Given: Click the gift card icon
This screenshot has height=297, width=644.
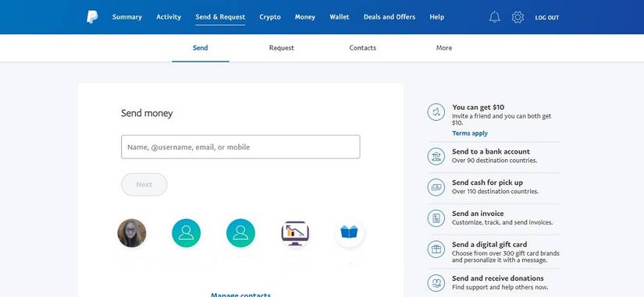Looking at the screenshot, I should click(x=436, y=249).
